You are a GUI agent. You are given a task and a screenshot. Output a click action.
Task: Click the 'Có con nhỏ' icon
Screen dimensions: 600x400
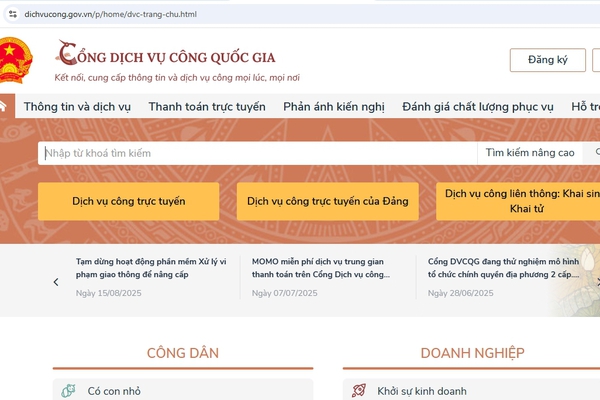[67, 391]
